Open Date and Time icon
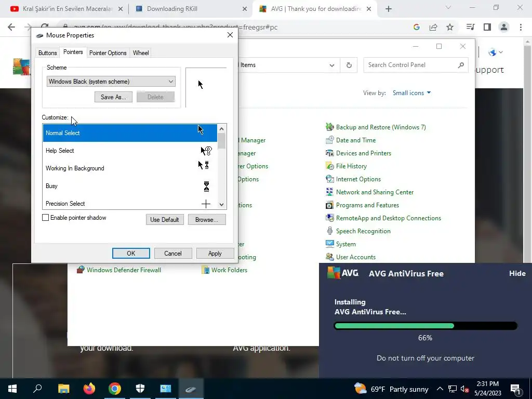The height and width of the screenshot is (399, 532). 329,140
